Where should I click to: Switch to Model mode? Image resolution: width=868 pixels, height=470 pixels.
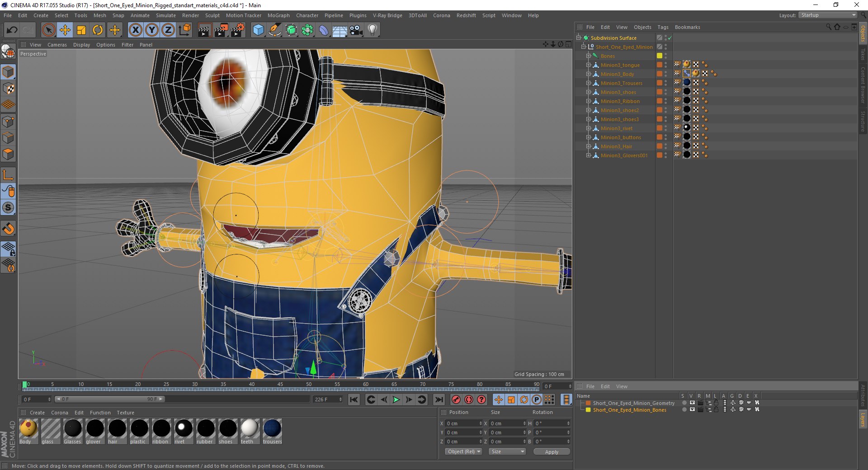point(8,72)
